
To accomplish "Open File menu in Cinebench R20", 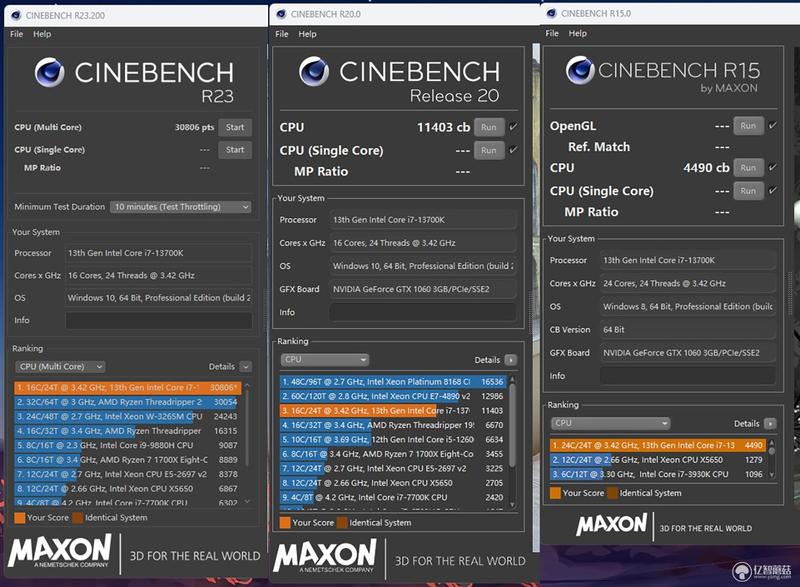I will point(282,34).
